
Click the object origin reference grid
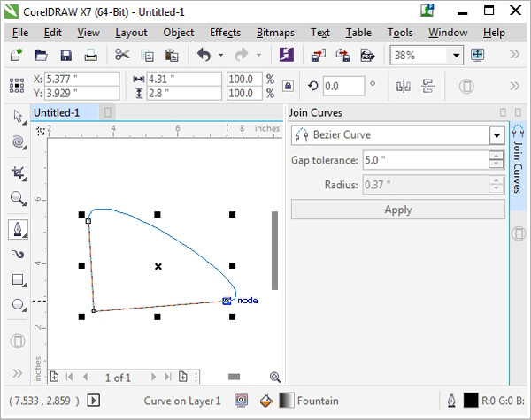click(x=17, y=86)
